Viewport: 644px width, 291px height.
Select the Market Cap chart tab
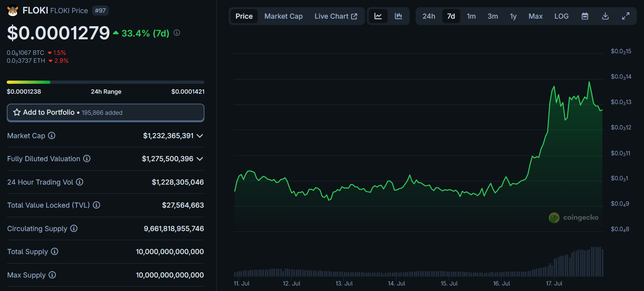[283, 16]
